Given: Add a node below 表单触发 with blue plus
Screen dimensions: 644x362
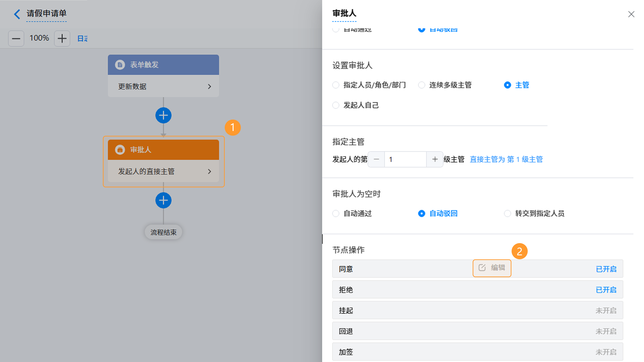Looking at the screenshot, I should click(x=163, y=115).
